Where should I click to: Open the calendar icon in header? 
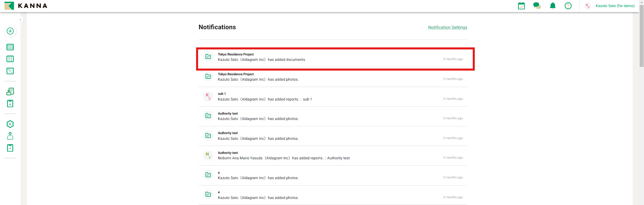click(521, 6)
